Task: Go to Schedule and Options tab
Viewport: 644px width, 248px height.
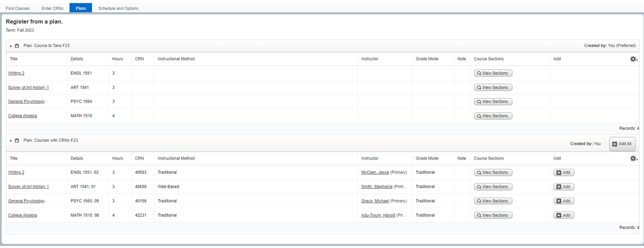Action: 118,8
